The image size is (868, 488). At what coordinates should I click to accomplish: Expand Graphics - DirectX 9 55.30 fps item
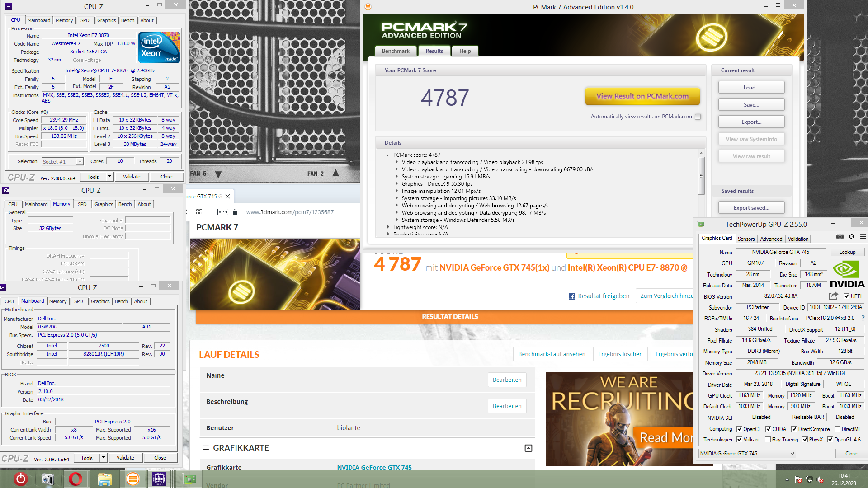point(397,184)
